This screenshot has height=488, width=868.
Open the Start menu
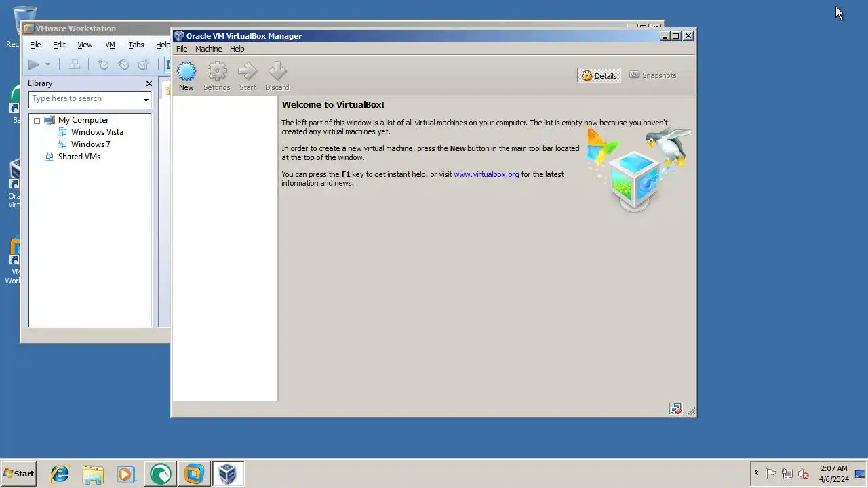[x=18, y=474]
